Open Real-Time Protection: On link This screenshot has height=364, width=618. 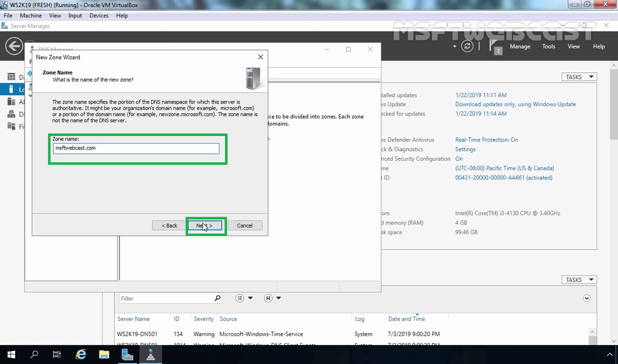(487, 140)
